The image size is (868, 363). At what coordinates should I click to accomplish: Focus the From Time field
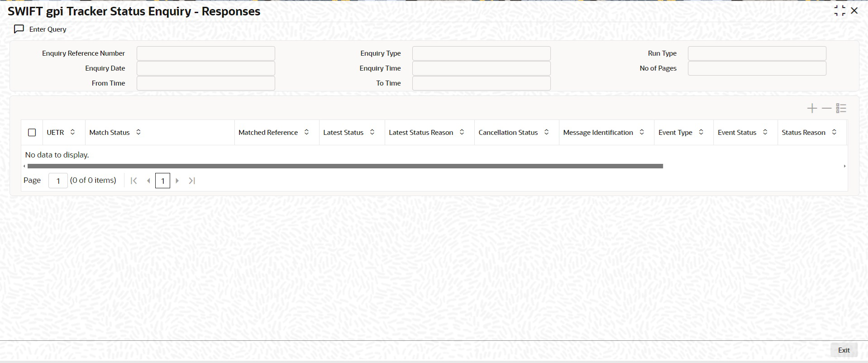click(x=206, y=83)
